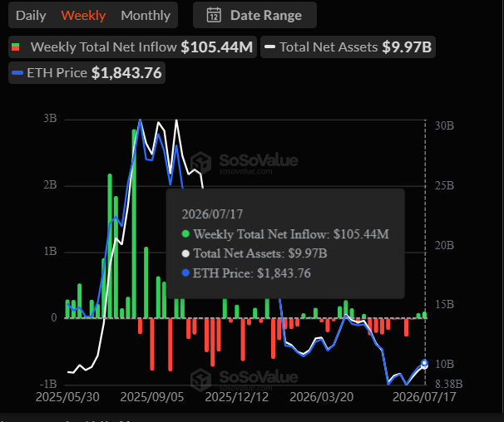504x422 pixels.
Task: Click the 30B right axis label
Action: coord(444,125)
